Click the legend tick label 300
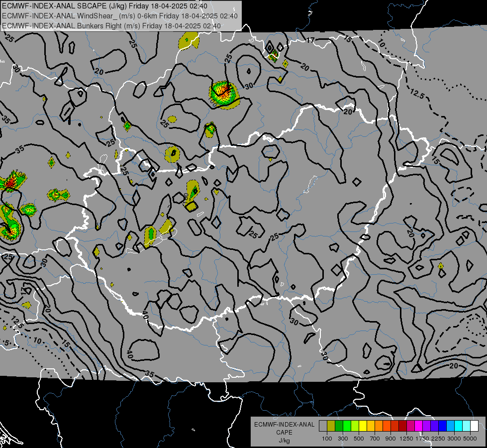 (343, 439)
